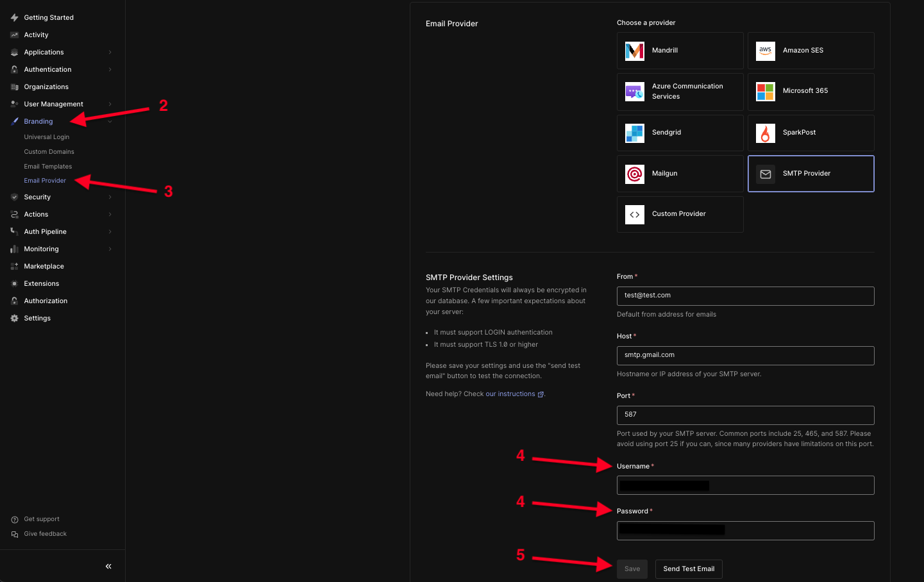Click the Sendgrid logo icon
The width and height of the screenshot is (924, 582).
pyautogui.click(x=635, y=133)
